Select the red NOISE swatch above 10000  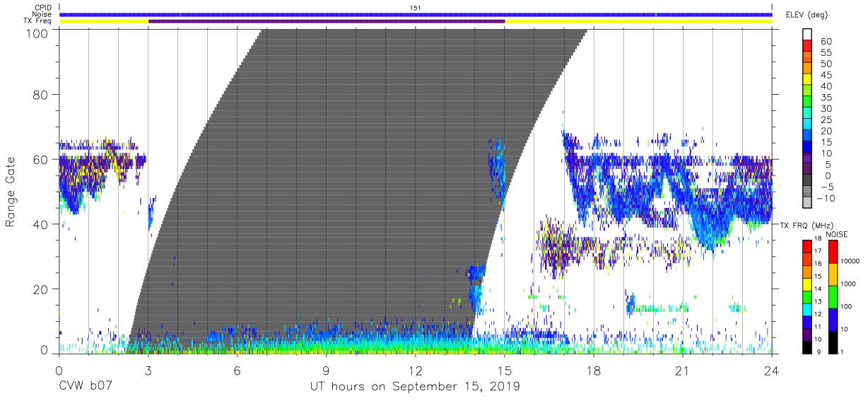coord(833,251)
